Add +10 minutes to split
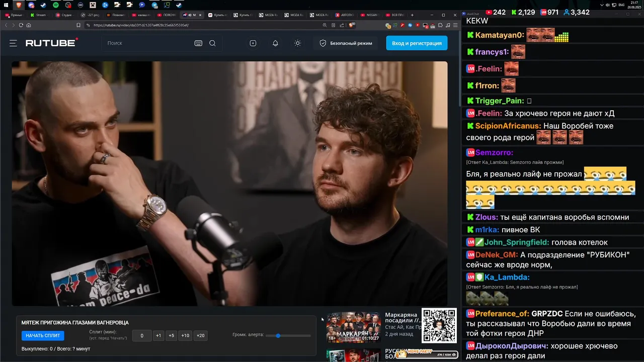The image size is (644, 362). [x=185, y=335]
